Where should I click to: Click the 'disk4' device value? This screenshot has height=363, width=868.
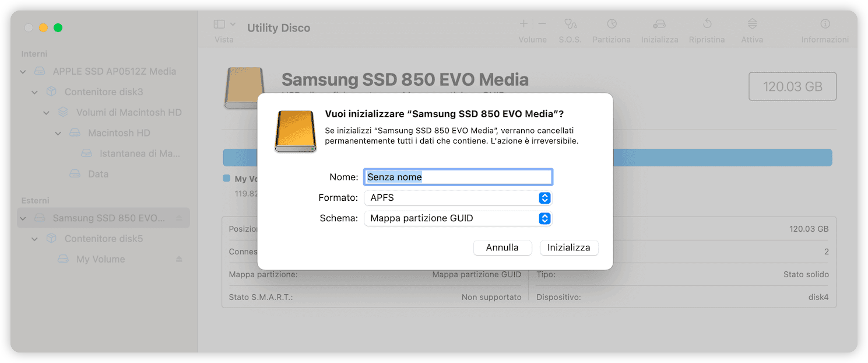(818, 297)
